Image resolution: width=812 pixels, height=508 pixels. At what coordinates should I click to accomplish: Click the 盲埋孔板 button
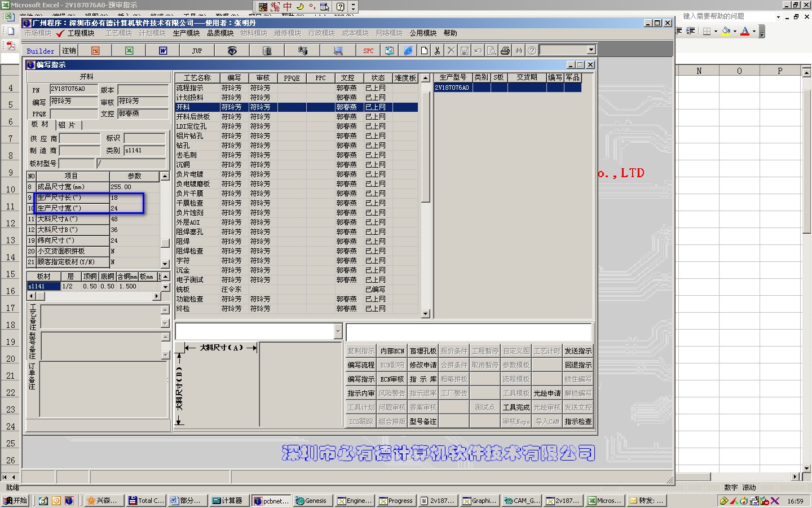coord(423,351)
